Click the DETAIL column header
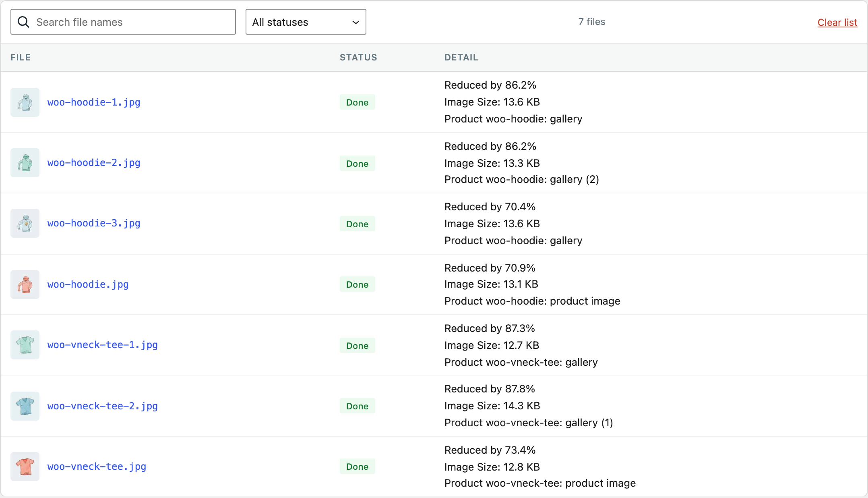The image size is (868, 498). point(461,57)
